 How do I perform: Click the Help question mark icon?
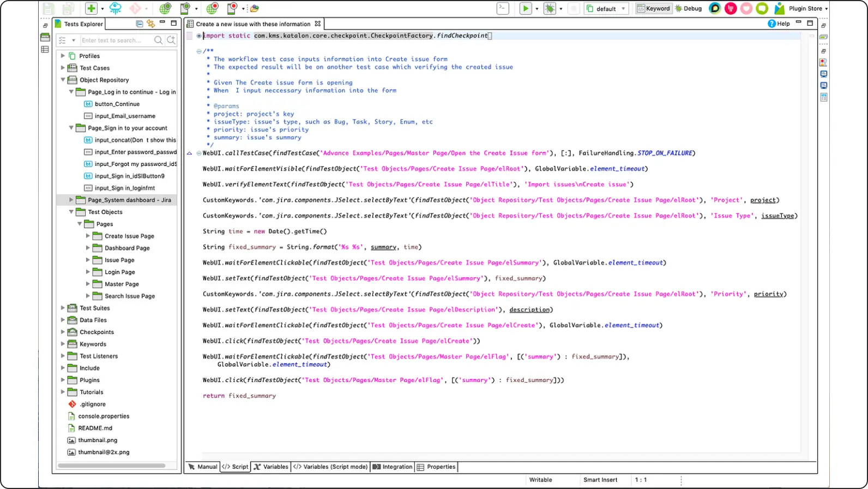771,23
